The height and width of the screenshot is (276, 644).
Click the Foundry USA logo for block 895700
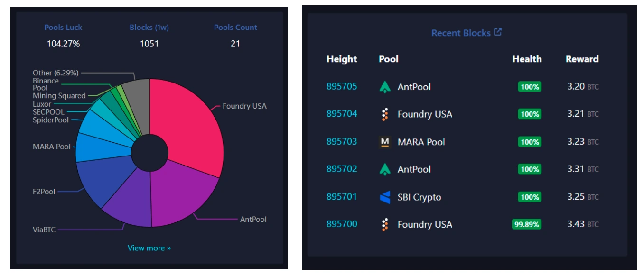point(385,224)
